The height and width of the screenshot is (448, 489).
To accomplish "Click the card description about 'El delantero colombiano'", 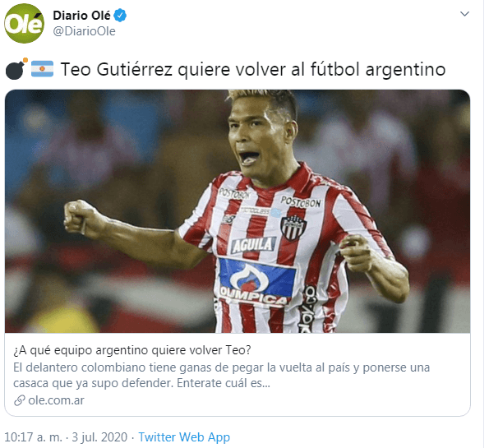I will tap(221, 375).
